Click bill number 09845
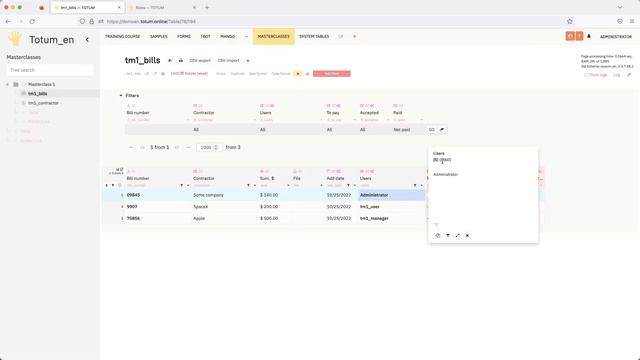Image resolution: width=640 pixels, height=360 pixels. click(x=133, y=195)
